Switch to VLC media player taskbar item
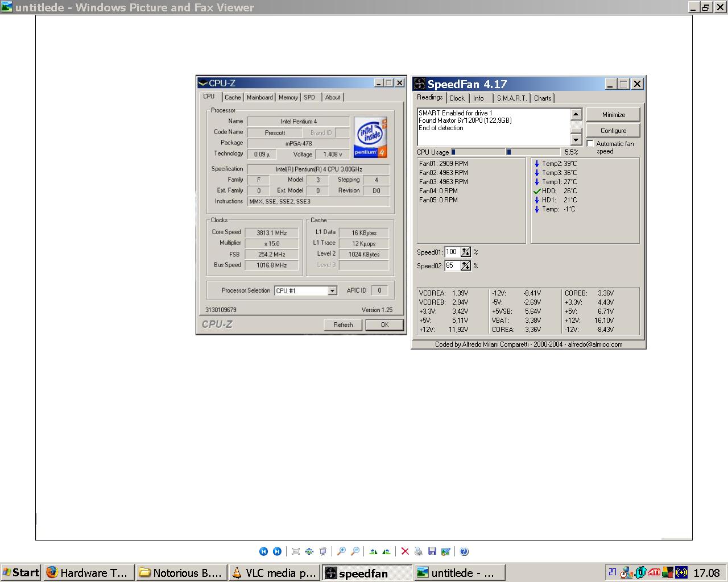 tap(274, 572)
